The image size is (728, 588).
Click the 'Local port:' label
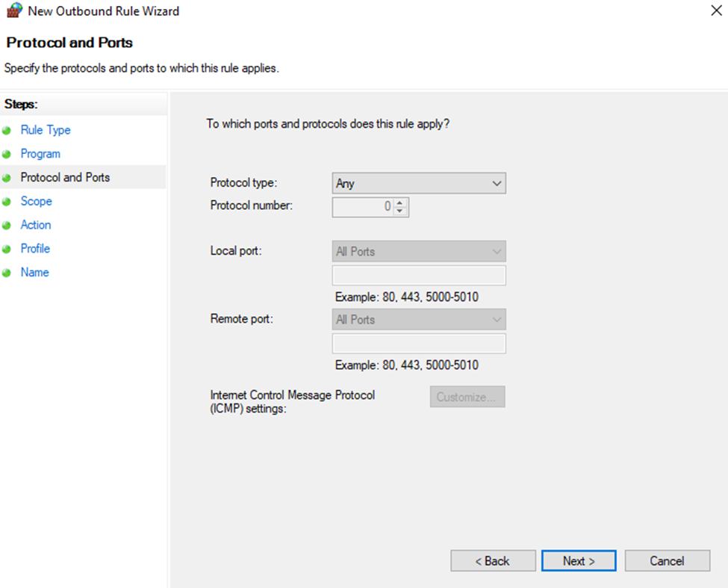click(236, 251)
